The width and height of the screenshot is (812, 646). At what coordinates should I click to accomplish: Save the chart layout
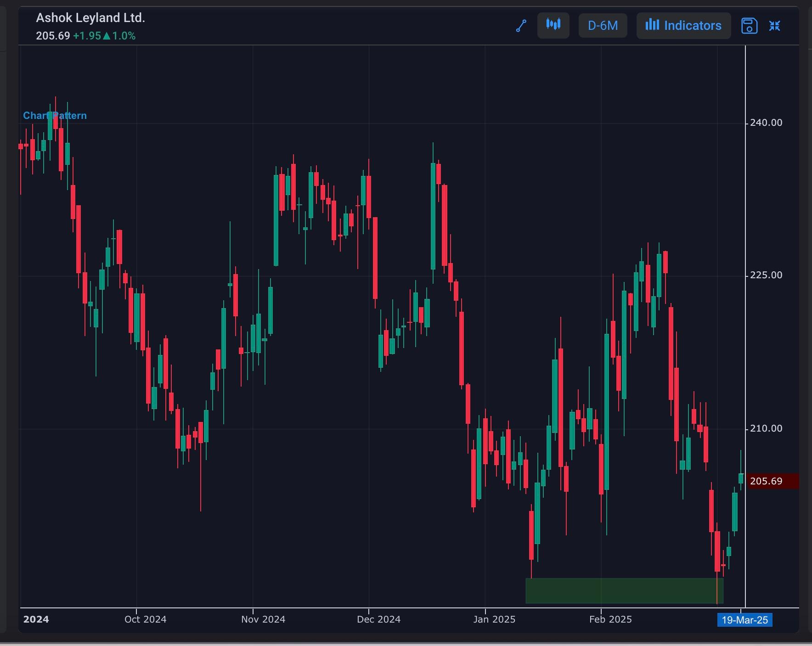[749, 26]
